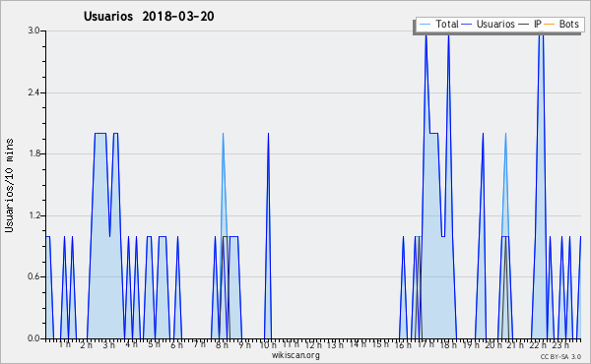This screenshot has height=364, width=591.
Task: Click the chart title Usuarios 2018-03-20
Action: click(x=149, y=16)
